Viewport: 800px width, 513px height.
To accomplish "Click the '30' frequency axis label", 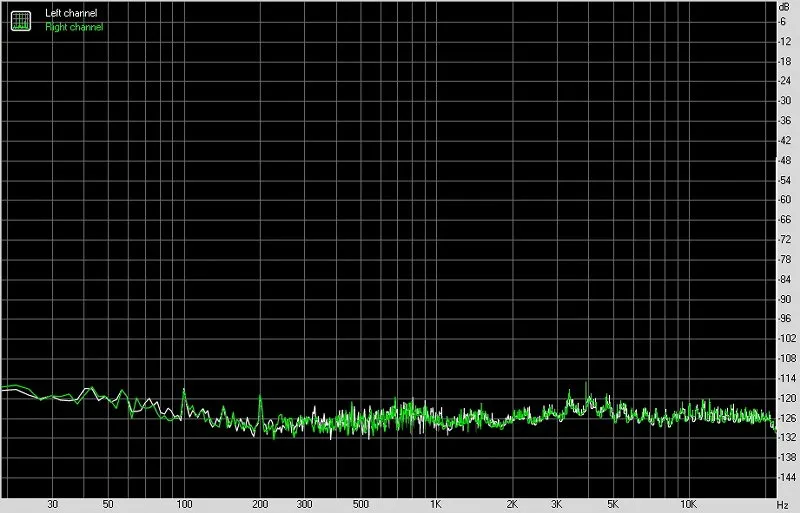I will point(53,504).
